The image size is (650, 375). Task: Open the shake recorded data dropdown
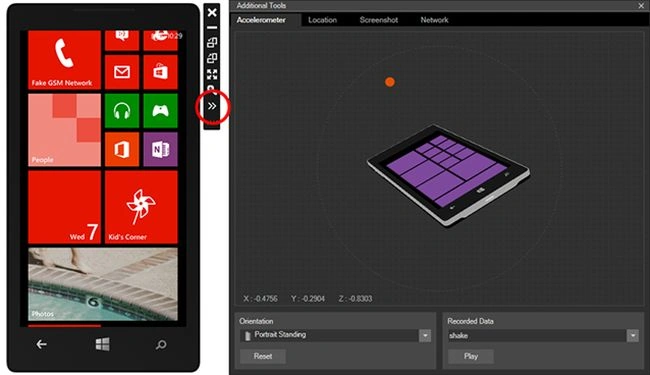tap(543, 336)
